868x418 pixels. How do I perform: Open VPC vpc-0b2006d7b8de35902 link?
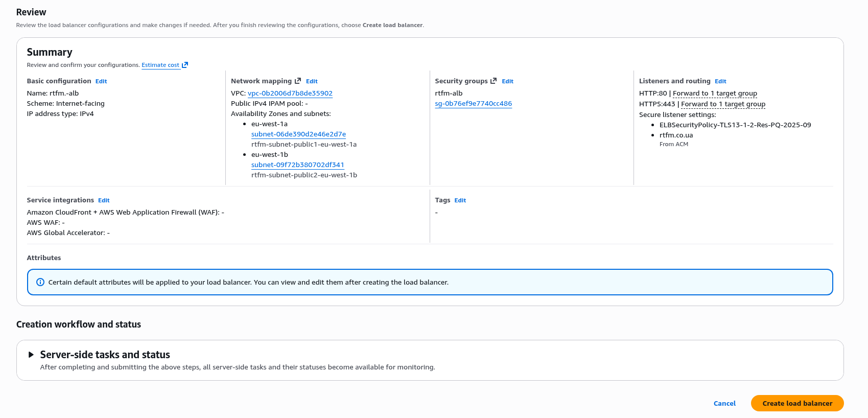(290, 94)
